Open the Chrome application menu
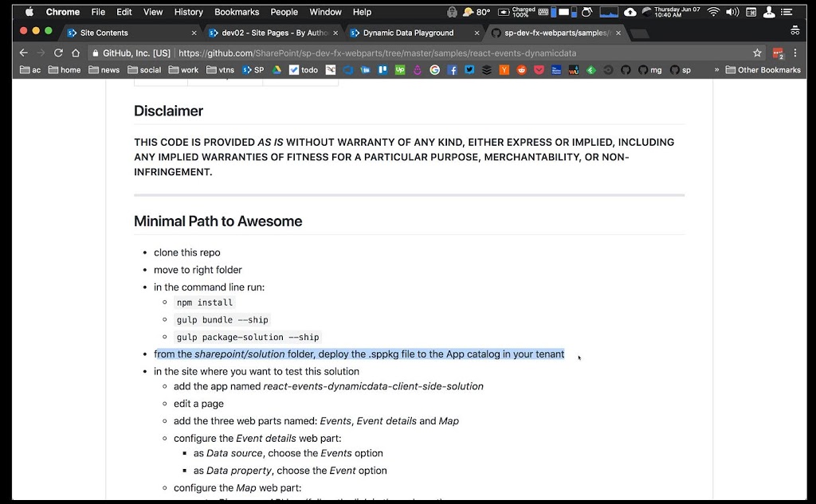Viewport: 816px width, 504px height. 62,11
